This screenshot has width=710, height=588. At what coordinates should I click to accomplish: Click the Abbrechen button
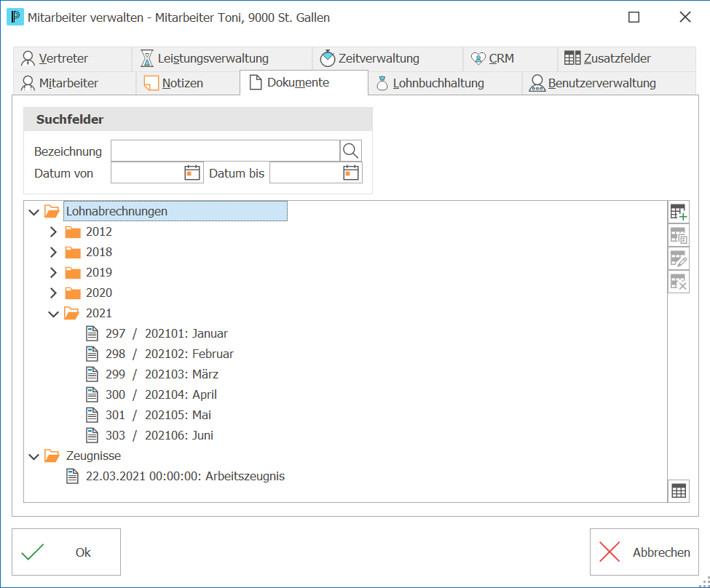(644, 552)
